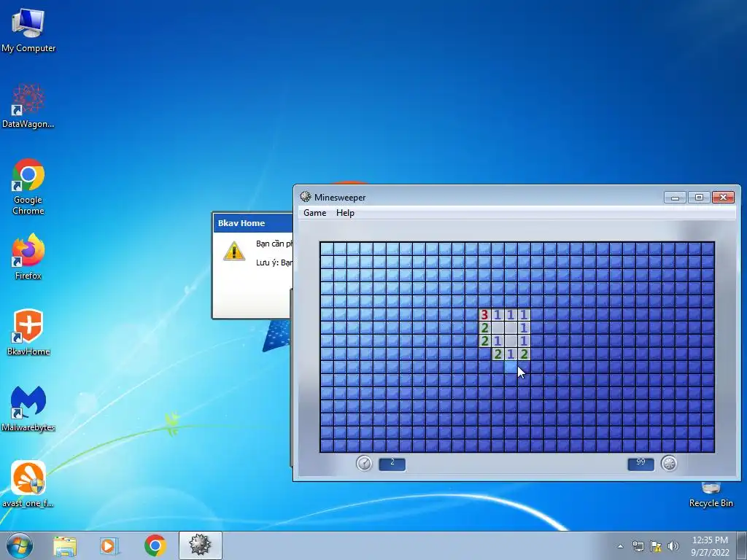
Task: Uncover the top-left corner cell of the minefield
Action: click(x=327, y=249)
